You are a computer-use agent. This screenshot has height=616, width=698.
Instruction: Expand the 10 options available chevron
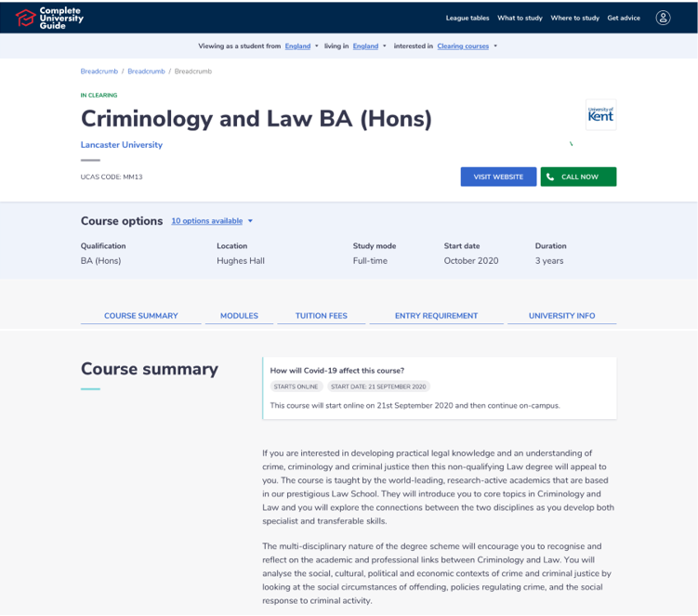(x=250, y=221)
